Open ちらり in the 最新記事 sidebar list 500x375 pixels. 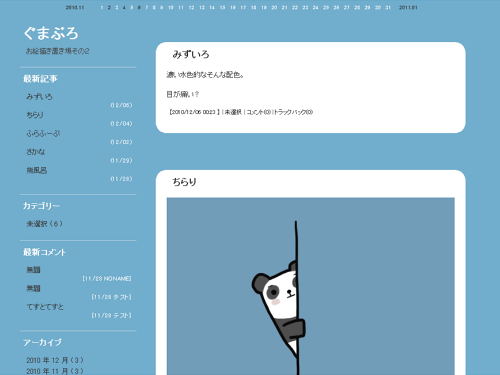coord(35,115)
